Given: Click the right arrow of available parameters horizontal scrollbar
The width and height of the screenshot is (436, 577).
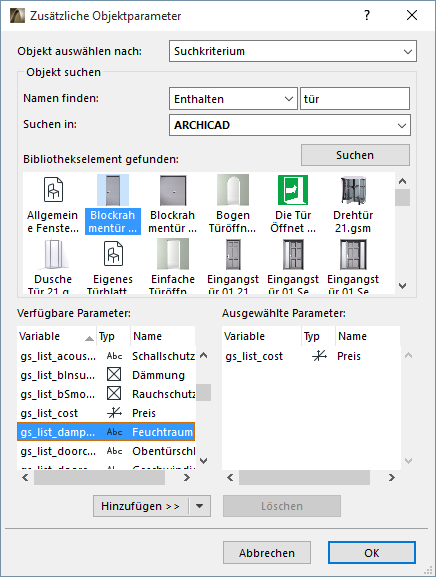Looking at the screenshot, I should tap(187, 477).
